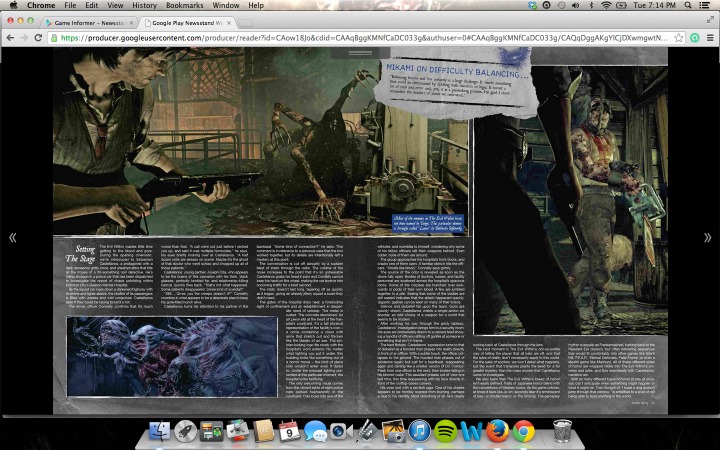Open Spotify in the dock
Image resolution: width=720 pixels, height=450 pixels.
[445, 432]
